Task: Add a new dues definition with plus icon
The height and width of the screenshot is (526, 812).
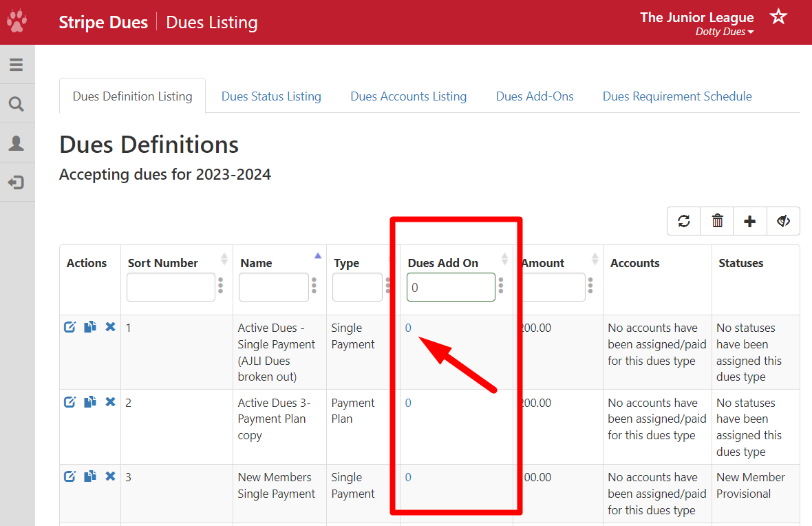Action: (750, 221)
